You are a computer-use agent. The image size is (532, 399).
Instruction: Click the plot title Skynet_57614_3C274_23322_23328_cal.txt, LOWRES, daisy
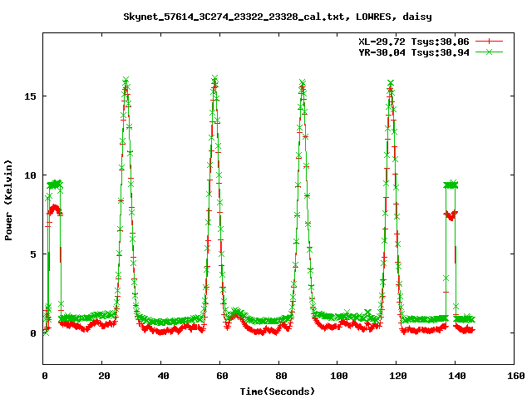click(x=278, y=17)
